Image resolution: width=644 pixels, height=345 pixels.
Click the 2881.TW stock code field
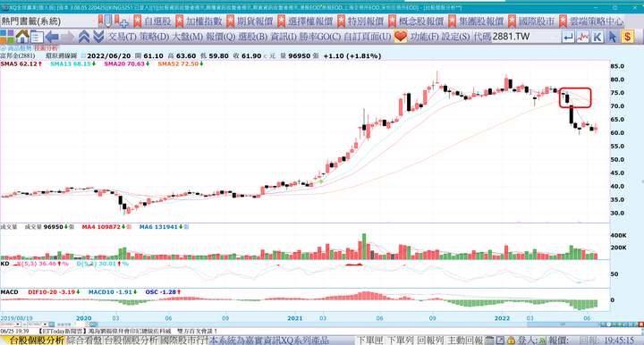526,37
